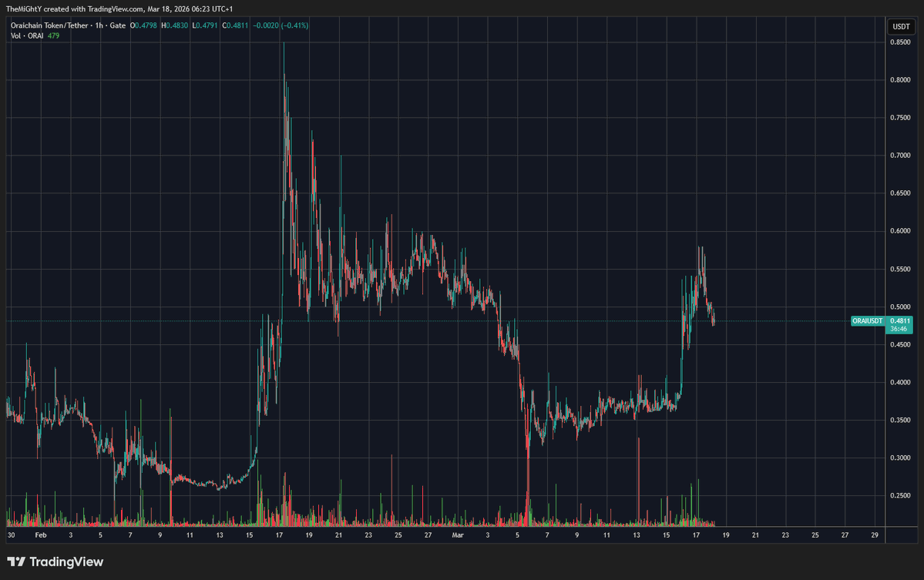Click the 0.6000 price axis label
Viewport: 924px width, 580px height.
pos(900,231)
